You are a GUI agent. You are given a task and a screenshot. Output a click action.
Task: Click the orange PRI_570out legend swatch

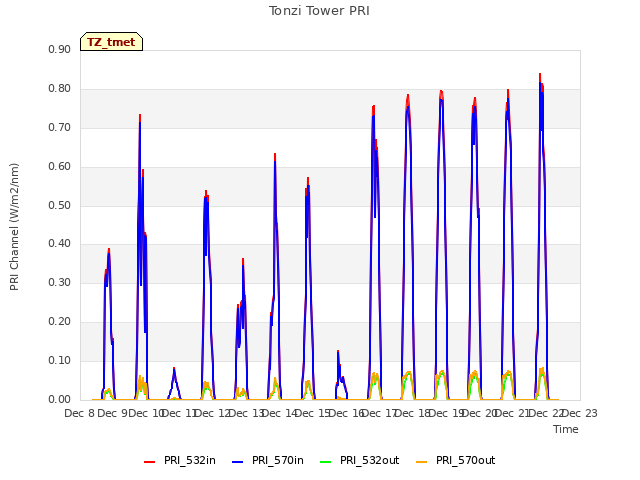point(422,462)
